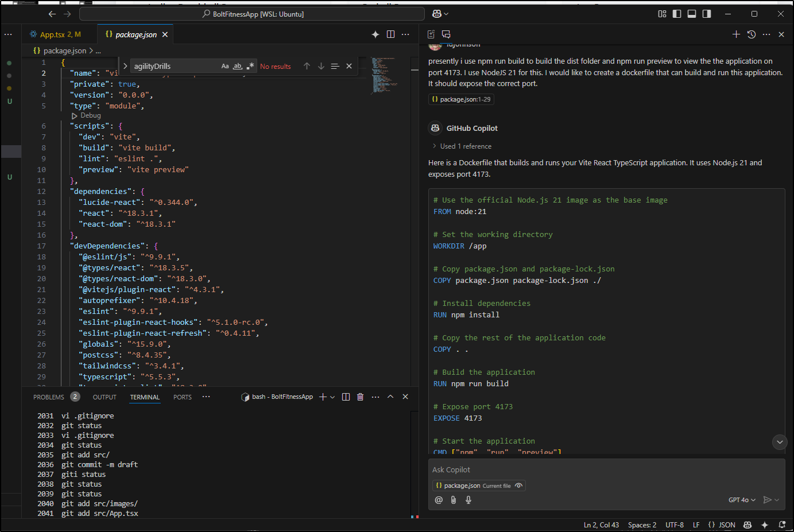This screenshot has width=794, height=532.
Task: Open send options dropdown arrow
Action: point(777,500)
